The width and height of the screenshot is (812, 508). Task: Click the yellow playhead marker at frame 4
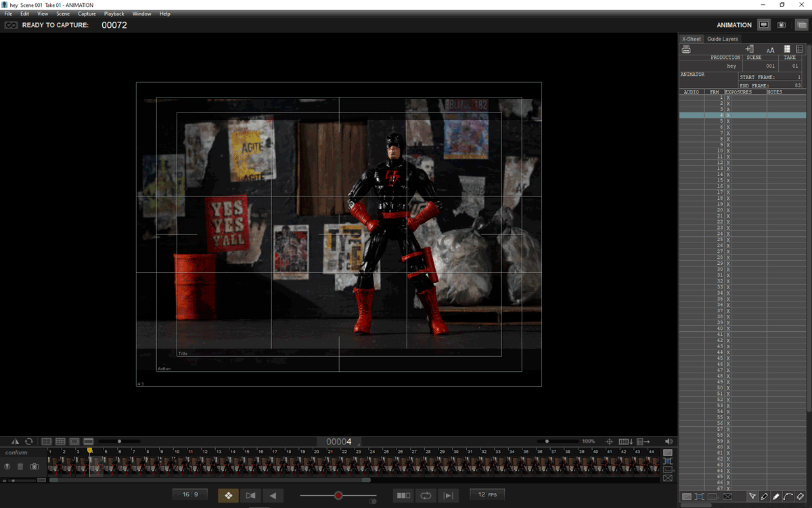point(89,451)
